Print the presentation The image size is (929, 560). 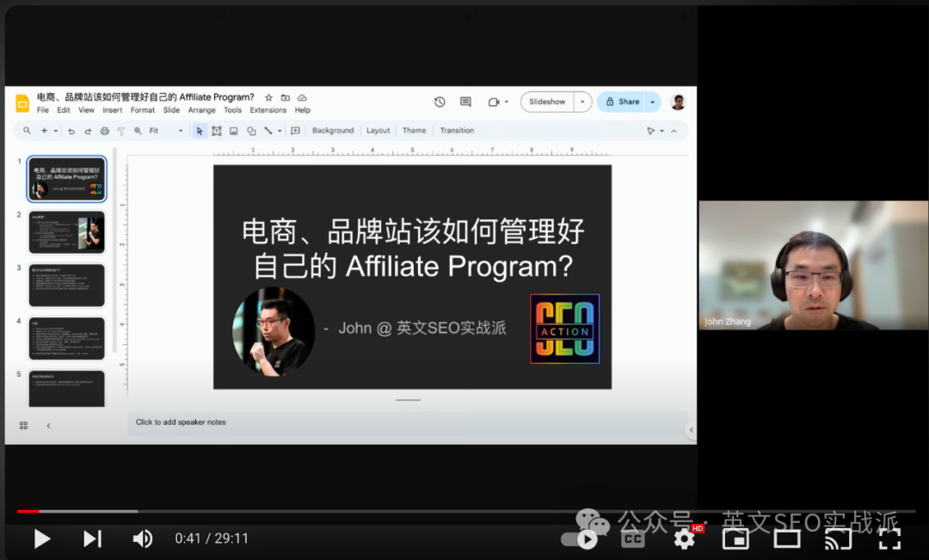pyautogui.click(x=104, y=131)
